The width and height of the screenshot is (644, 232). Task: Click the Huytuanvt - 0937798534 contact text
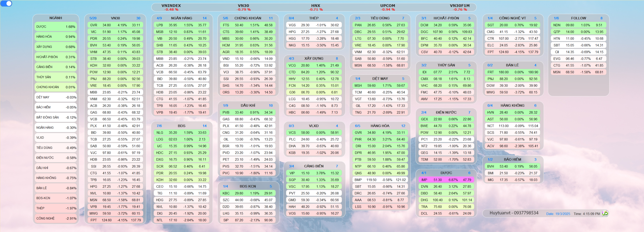(x=514, y=213)
